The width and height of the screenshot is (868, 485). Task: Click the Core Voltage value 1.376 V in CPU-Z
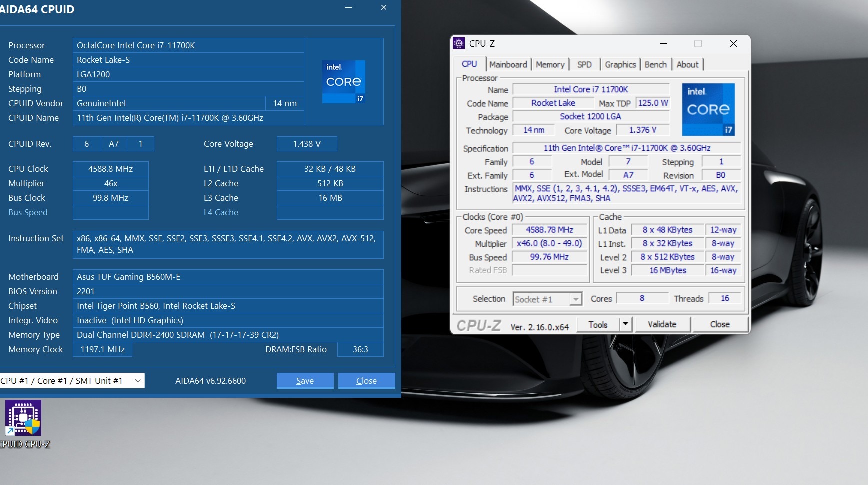click(x=643, y=130)
